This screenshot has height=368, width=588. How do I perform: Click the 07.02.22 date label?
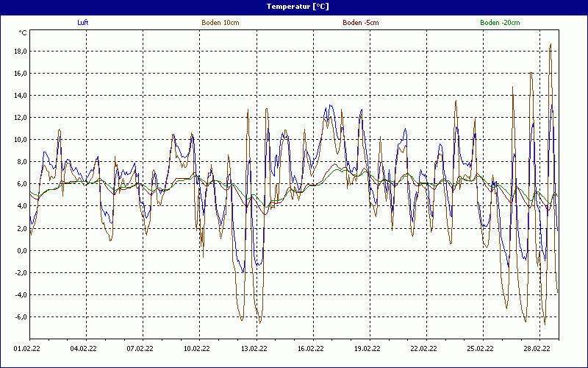(140, 350)
